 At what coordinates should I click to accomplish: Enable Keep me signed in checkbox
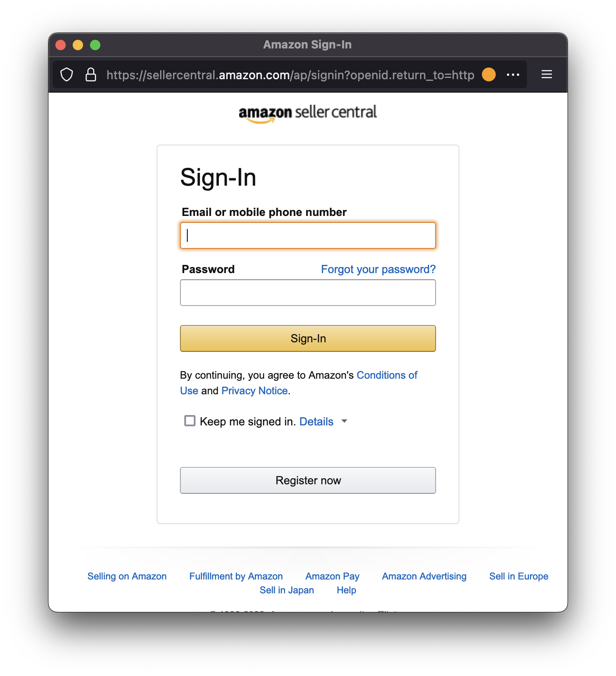click(x=190, y=421)
